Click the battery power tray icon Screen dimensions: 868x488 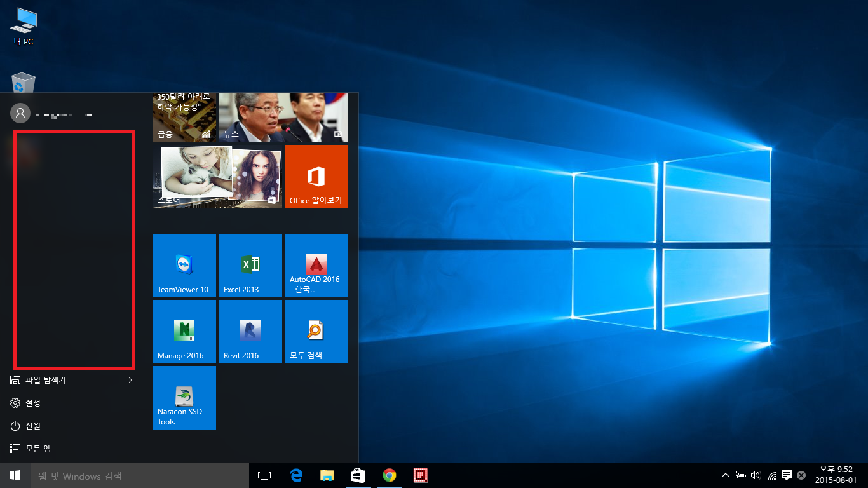tap(741, 475)
